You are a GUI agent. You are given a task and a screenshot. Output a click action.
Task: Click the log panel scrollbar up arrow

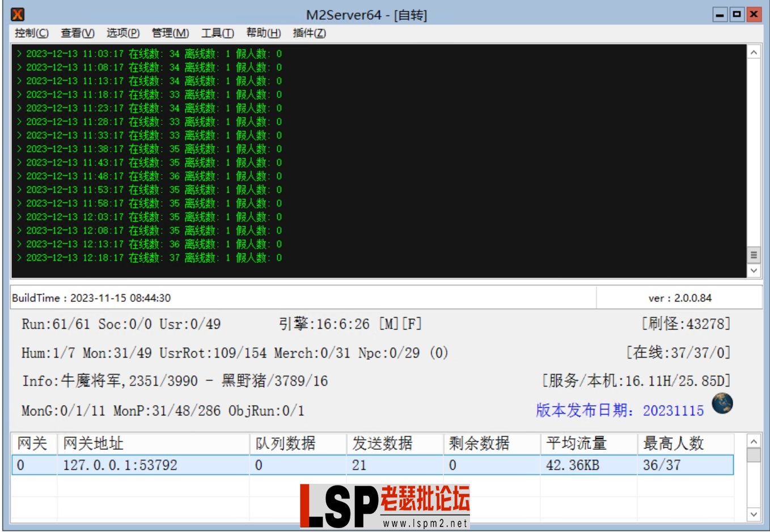click(754, 53)
